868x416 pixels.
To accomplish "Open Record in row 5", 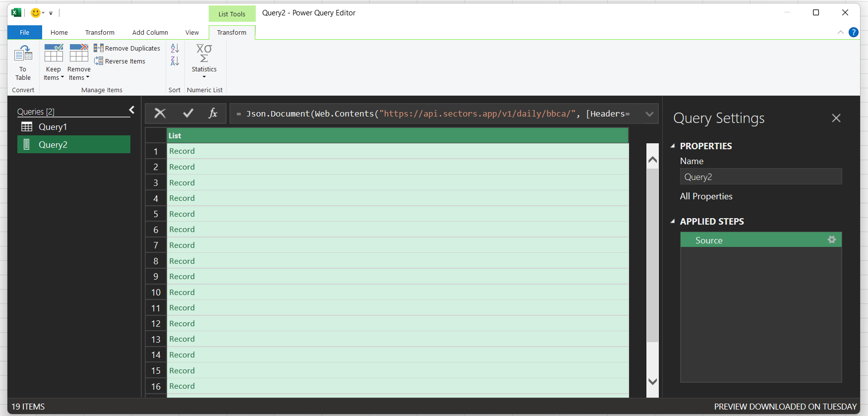I will click(x=182, y=214).
